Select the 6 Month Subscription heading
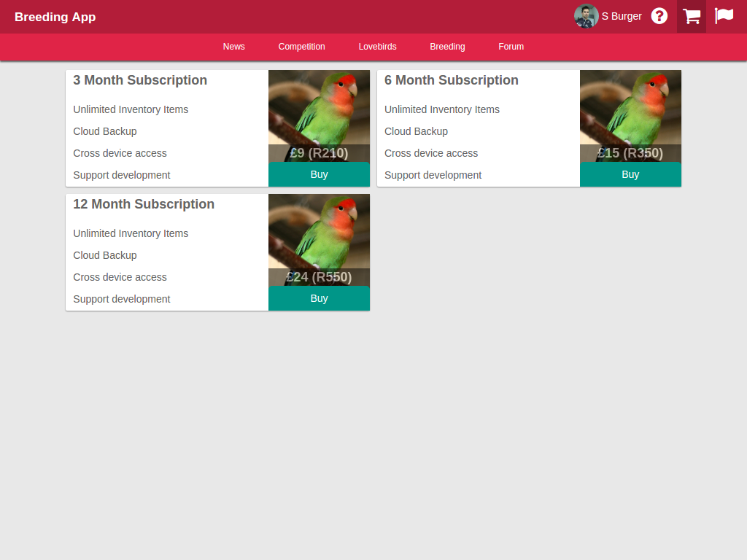Viewport: 747px width, 560px height. (x=451, y=80)
